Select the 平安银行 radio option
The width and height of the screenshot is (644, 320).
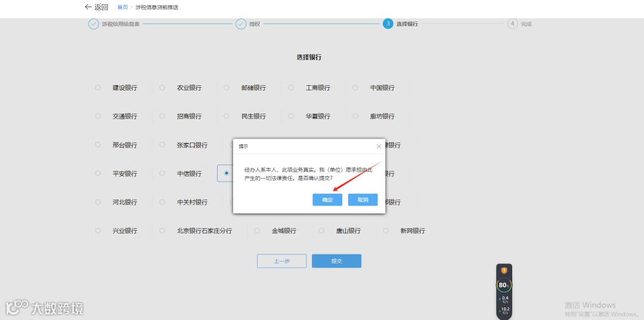point(98,173)
